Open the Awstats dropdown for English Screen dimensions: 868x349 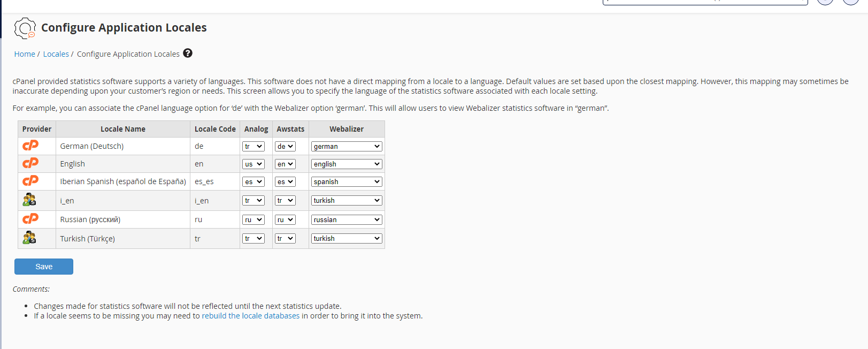(285, 164)
